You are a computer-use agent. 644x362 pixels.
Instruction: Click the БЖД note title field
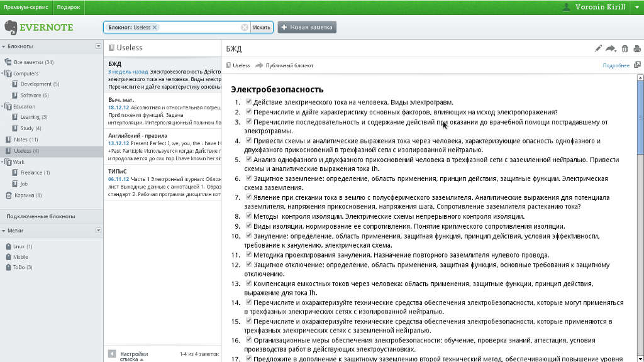(x=234, y=49)
